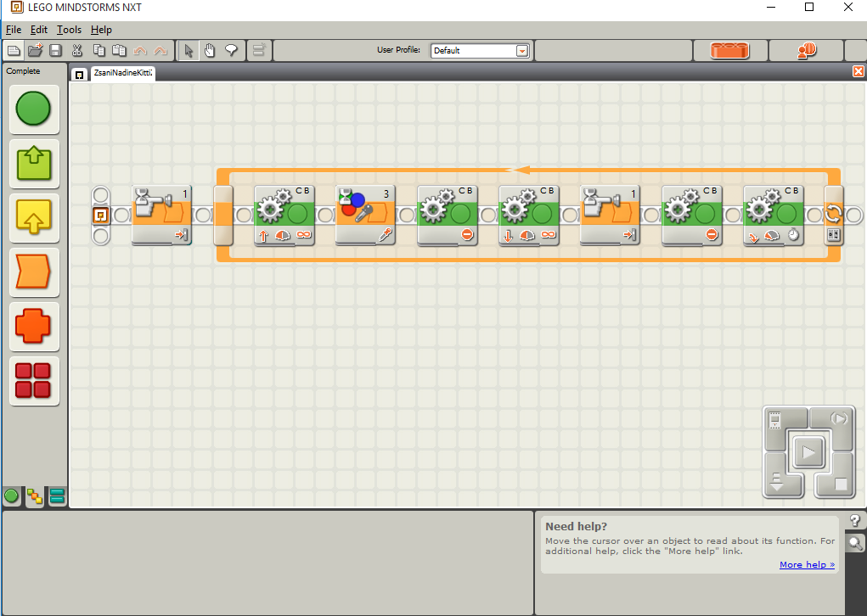This screenshot has height=616, width=867.
Task: Open the yellow Sensor palette group
Action: (34, 218)
